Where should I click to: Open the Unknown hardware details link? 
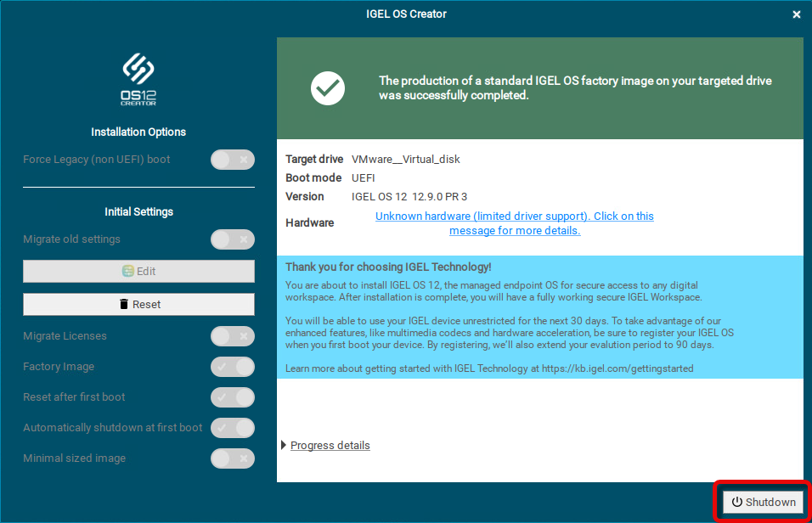coord(514,223)
